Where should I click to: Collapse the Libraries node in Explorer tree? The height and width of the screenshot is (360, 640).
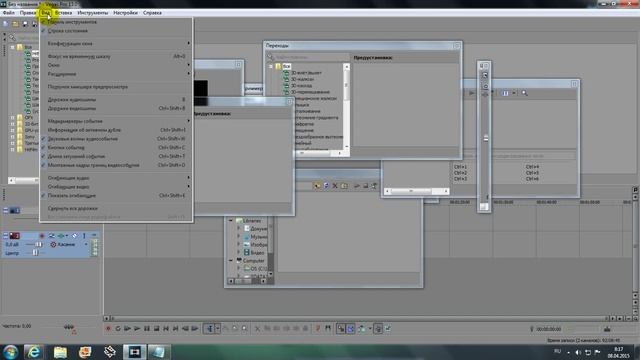click(x=231, y=220)
